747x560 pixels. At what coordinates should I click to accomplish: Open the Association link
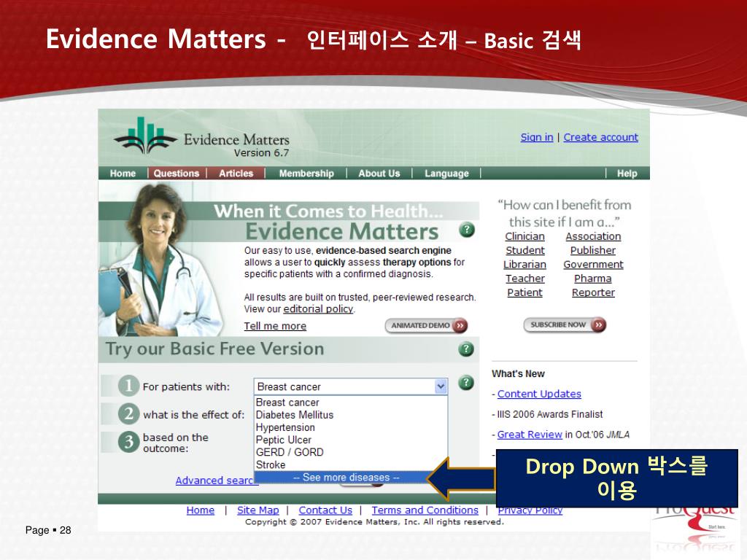(x=593, y=236)
